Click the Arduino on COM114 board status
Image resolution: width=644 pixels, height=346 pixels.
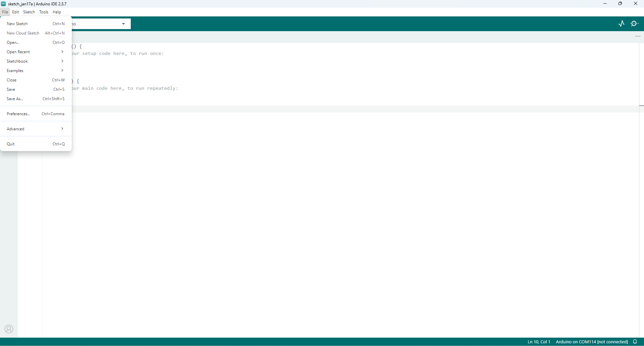[x=592, y=342]
